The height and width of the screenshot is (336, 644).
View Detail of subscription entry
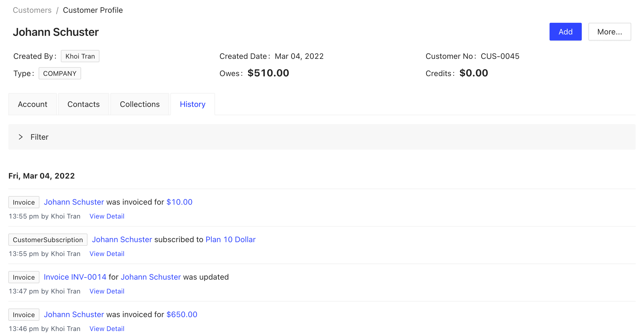pyautogui.click(x=107, y=254)
